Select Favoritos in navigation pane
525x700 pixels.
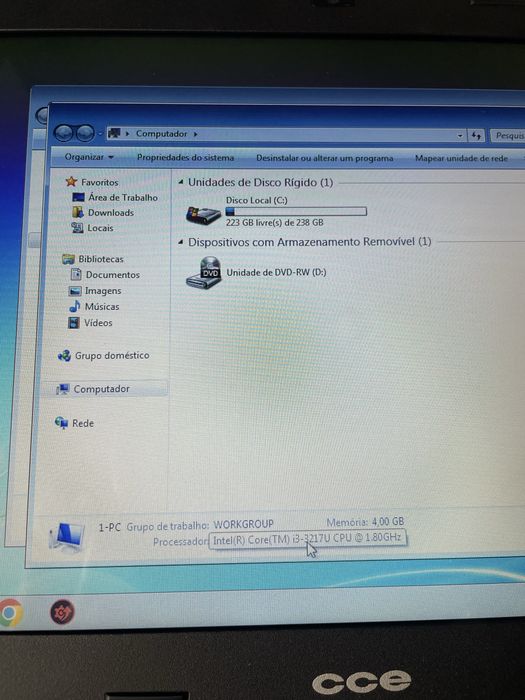[100, 182]
